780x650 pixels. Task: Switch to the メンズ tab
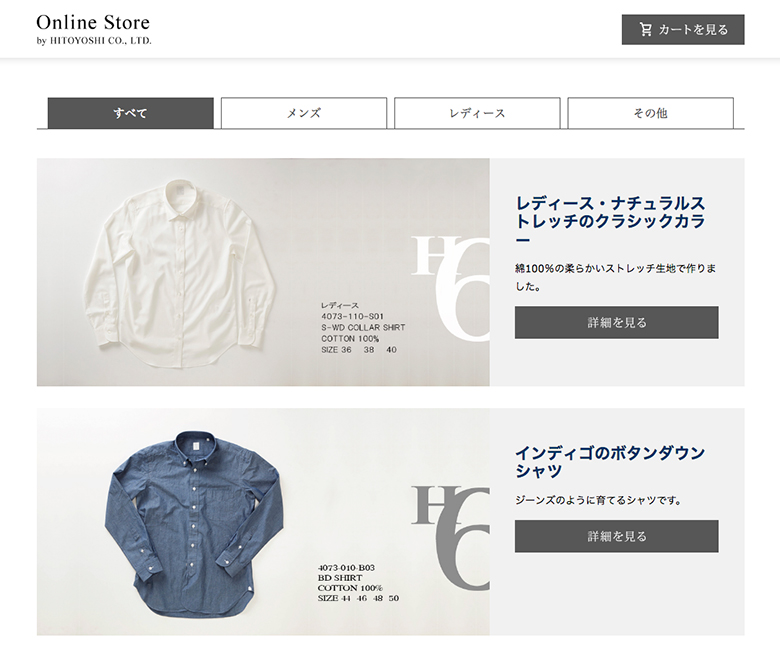pyautogui.click(x=303, y=113)
